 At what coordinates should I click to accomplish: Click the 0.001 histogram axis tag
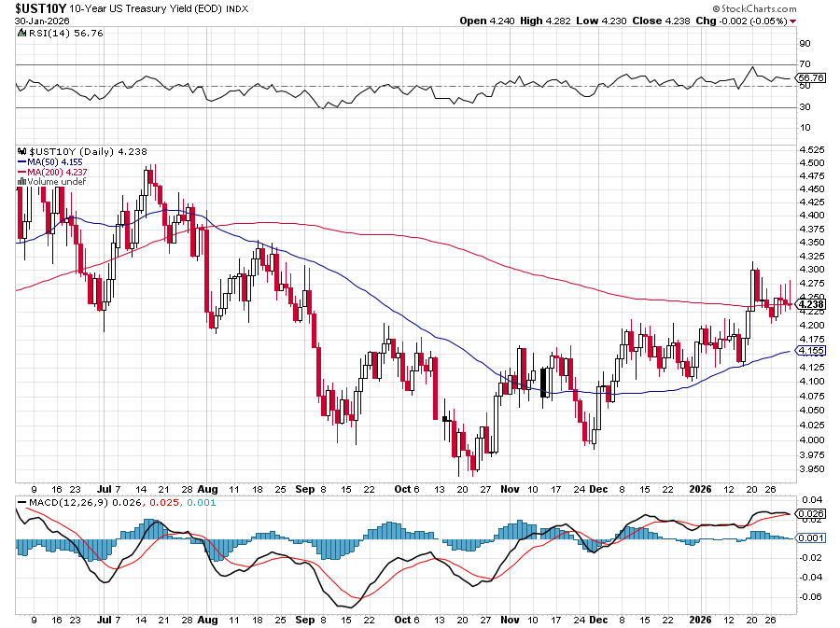point(809,538)
